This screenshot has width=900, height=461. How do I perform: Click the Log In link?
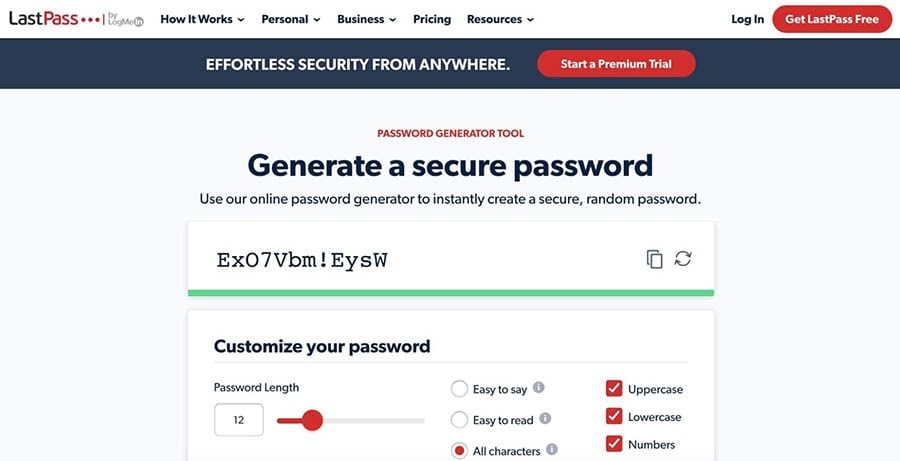tap(747, 19)
